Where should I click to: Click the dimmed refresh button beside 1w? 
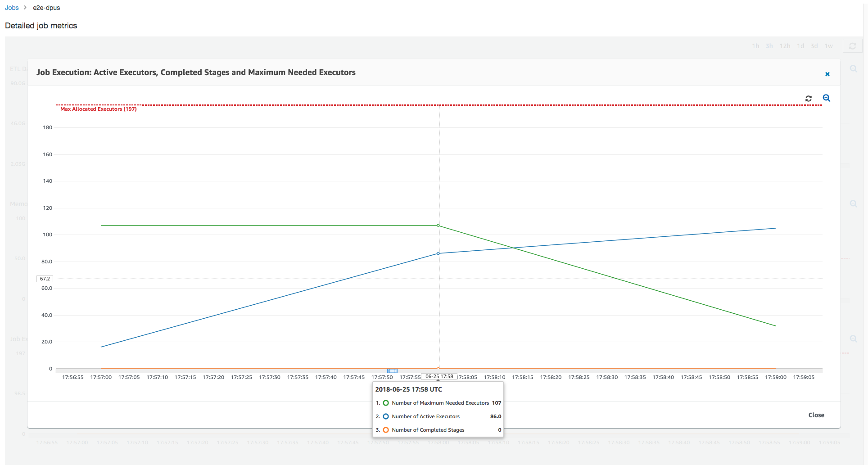tap(852, 46)
